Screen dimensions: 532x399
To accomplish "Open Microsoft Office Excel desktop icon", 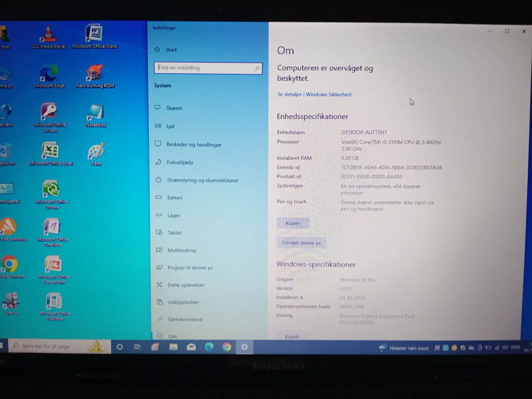I will pyautogui.click(x=51, y=154).
